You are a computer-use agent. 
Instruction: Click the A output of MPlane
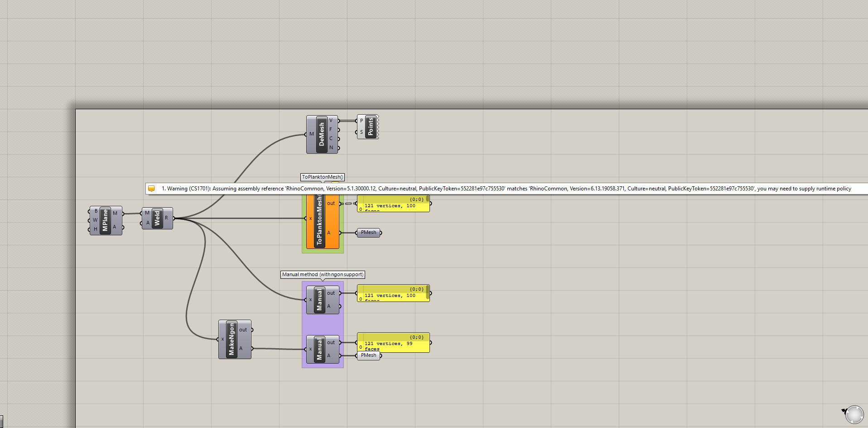click(x=115, y=227)
